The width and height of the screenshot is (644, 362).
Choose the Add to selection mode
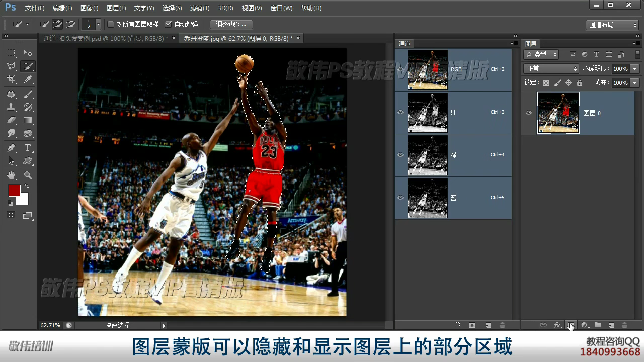pyautogui.click(x=57, y=24)
